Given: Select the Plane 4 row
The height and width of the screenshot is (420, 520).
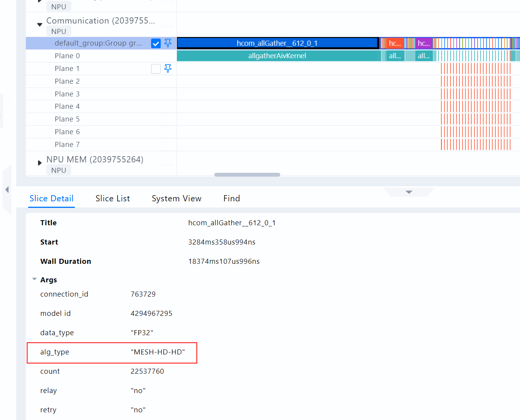Looking at the screenshot, I should (101, 106).
